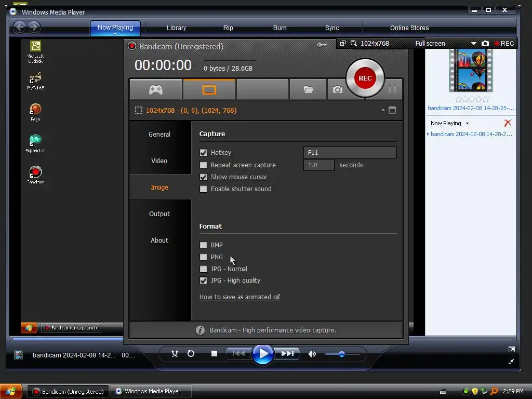Click the Bandicam info icon in status bar
This screenshot has width=532, height=399.
[x=200, y=330]
